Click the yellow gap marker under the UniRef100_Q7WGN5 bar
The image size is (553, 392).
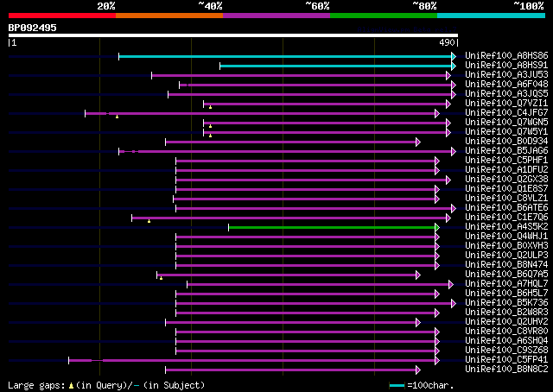tap(210, 126)
